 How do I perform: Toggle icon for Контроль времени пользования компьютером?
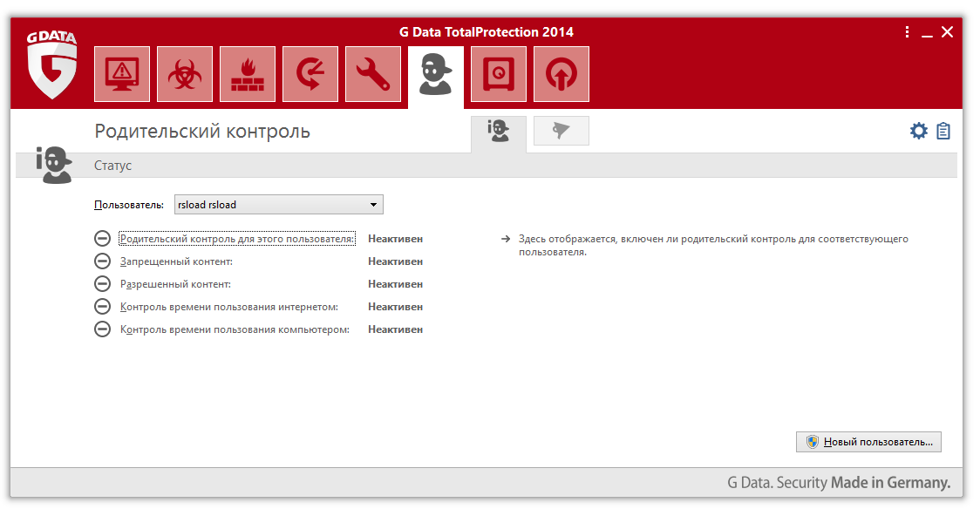pos(103,329)
